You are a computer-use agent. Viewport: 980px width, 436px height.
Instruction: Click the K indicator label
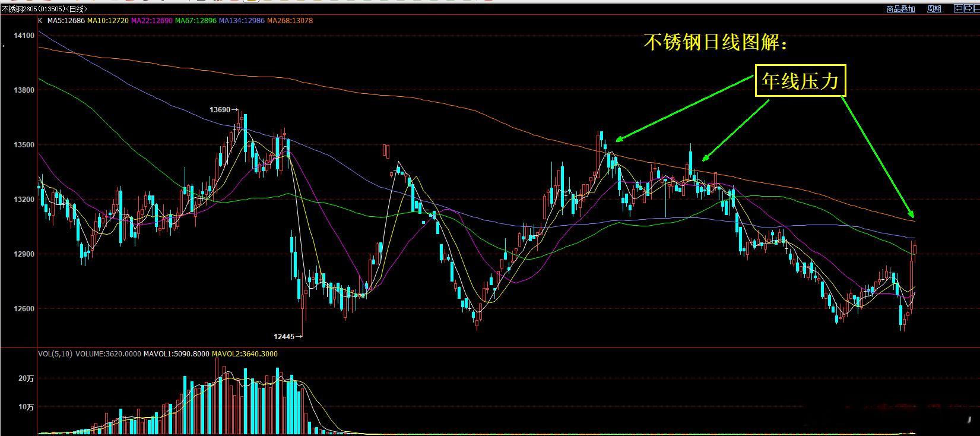[x=40, y=21]
